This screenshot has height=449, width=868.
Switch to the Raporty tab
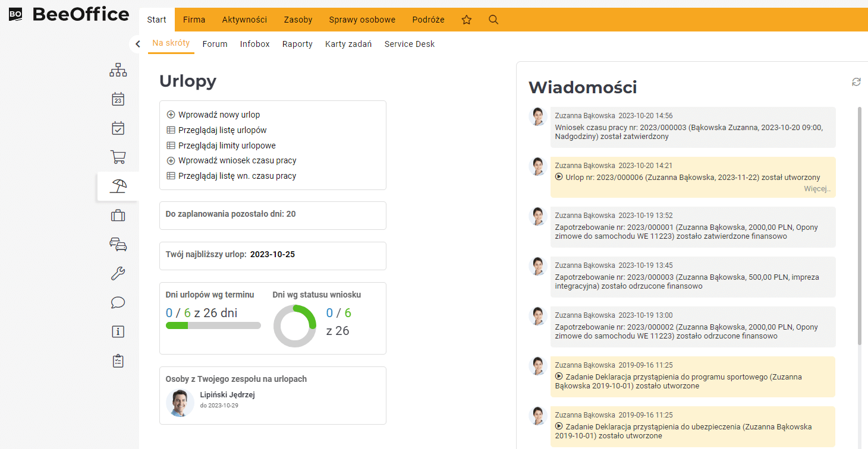[297, 44]
